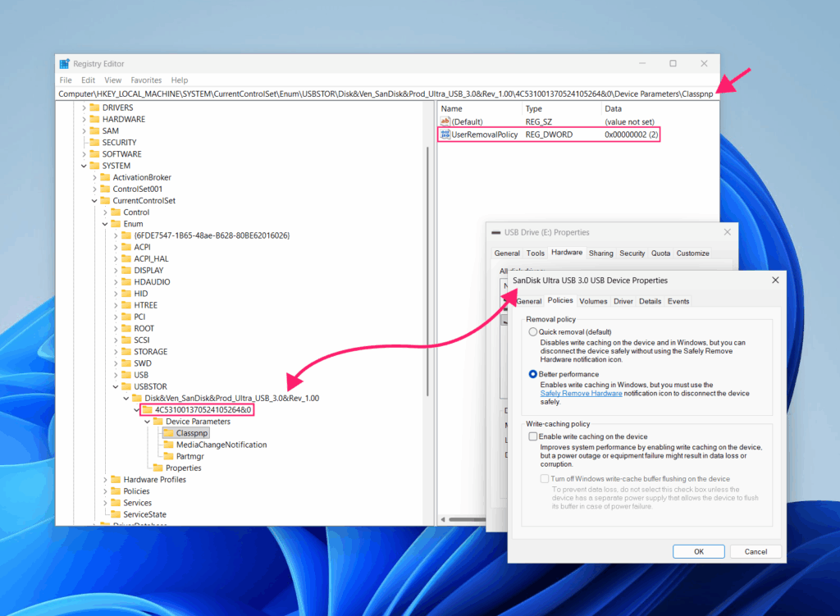This screenshot has height=616, width=840.
Task: Enable write caching on the device checkbox
Action: click(x=533, y=436)
